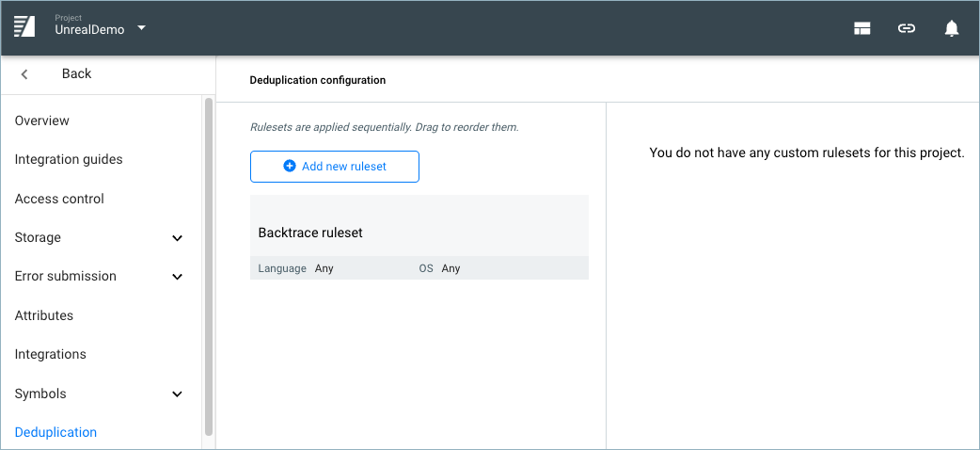The image size is (980, 450).
Task: Open the UnrealDemo project dropdown
Action: (x=141, y=28)
